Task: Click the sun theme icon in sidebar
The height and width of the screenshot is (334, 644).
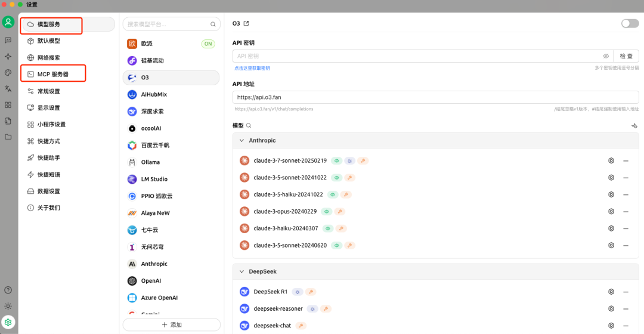Action: tap(8, 306)
